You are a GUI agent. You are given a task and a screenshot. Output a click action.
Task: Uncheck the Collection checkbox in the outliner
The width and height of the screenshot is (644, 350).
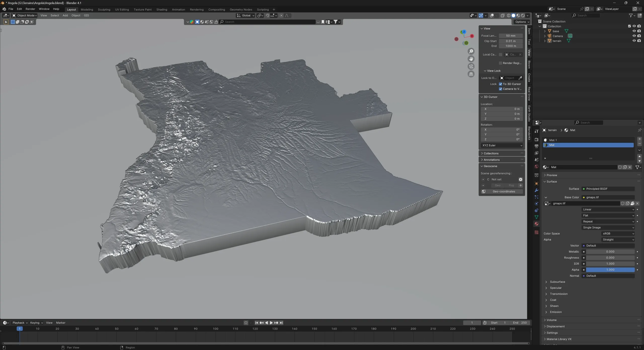coord(630,26)
